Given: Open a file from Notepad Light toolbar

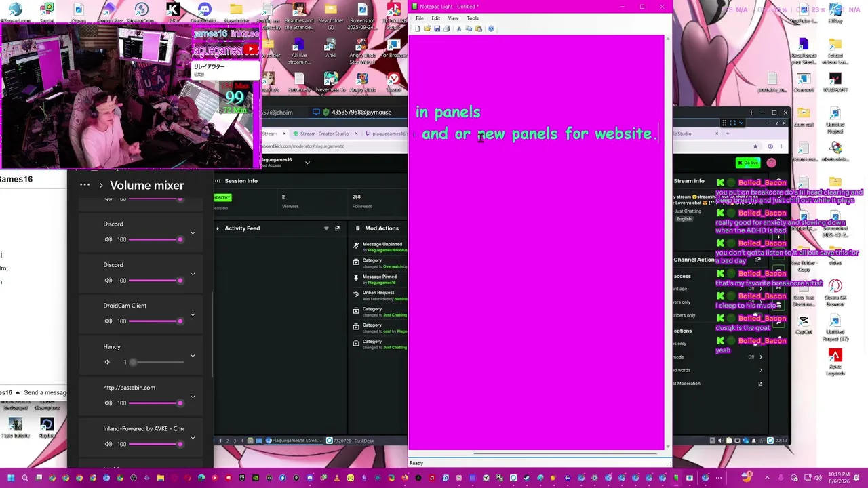Looking at the screenshot, I should coord(427,28).
